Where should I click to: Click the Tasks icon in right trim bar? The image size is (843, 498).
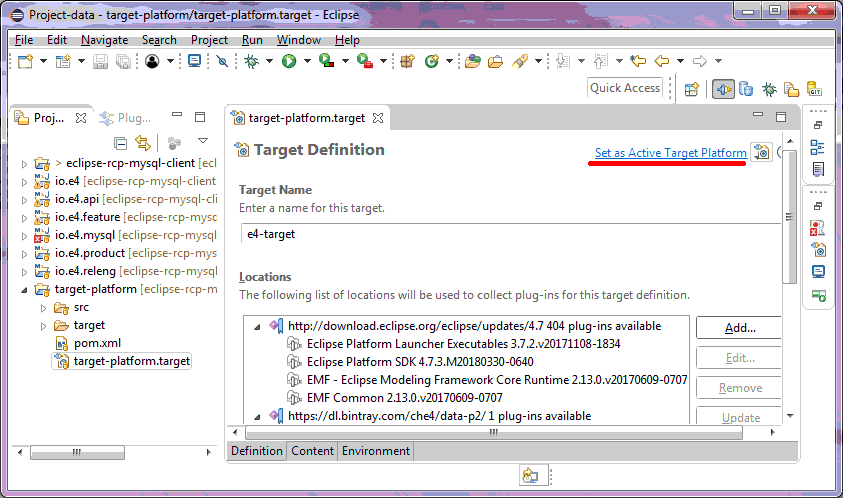[x=817, y=169]
